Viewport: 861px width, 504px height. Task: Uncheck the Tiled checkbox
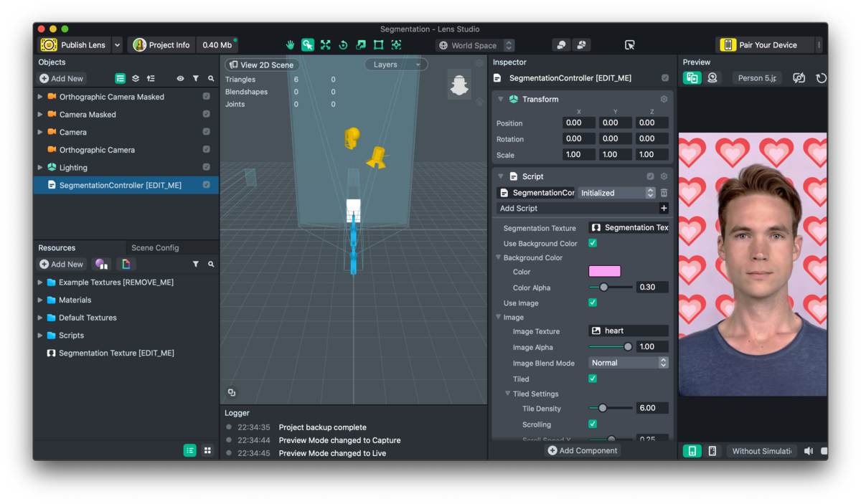point(593,379)
